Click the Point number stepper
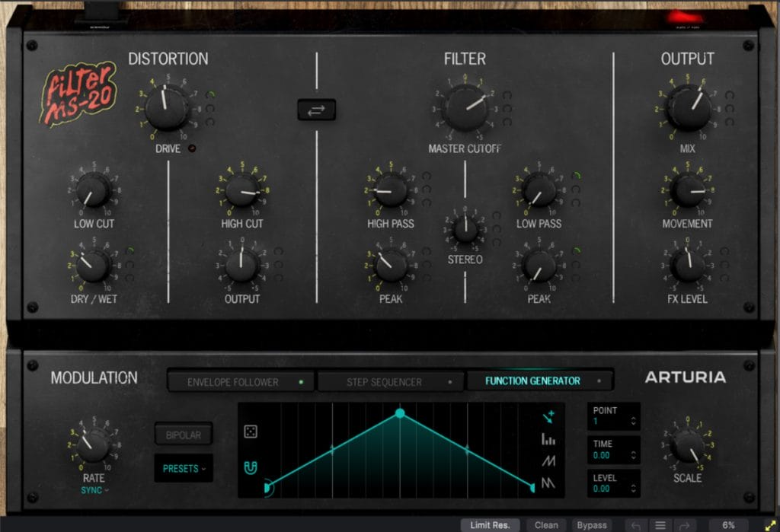Viewport: 780px width, 532px height. [634, 422]
